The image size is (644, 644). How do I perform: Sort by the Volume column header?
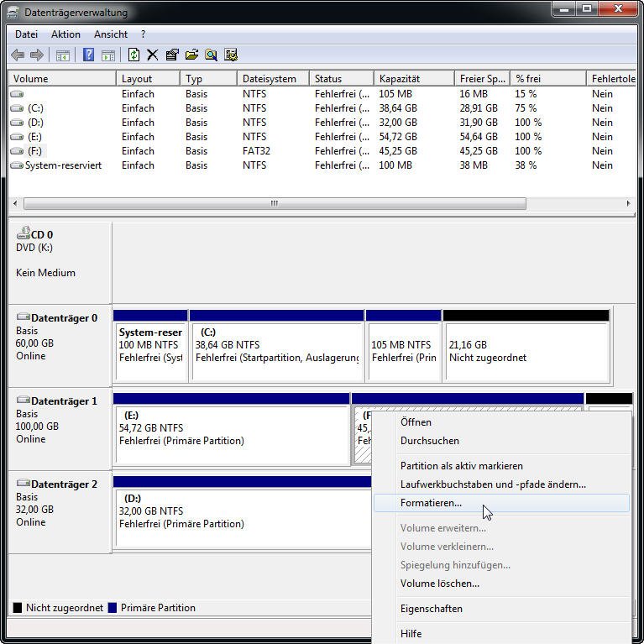tap(62, 78)
